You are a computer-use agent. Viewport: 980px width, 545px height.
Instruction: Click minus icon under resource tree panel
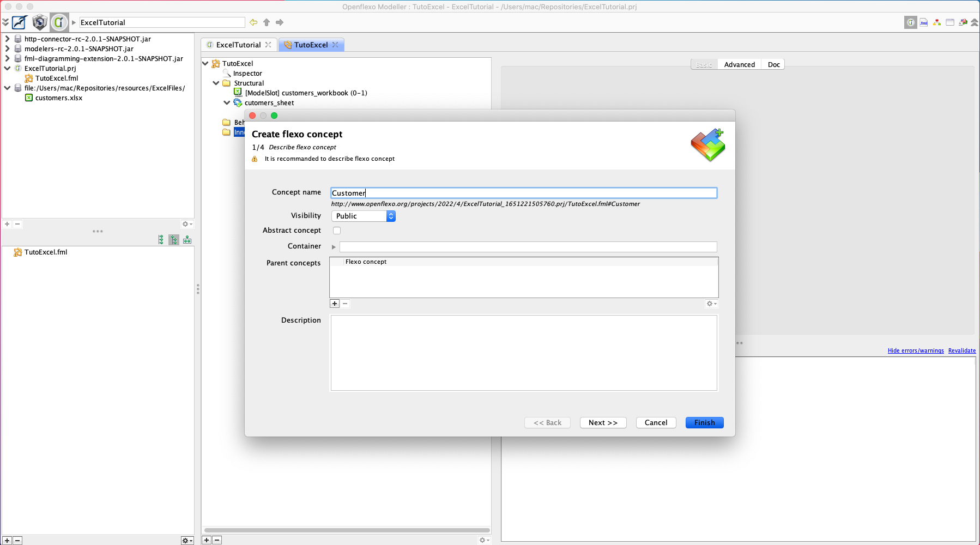[x=17, y=224]
